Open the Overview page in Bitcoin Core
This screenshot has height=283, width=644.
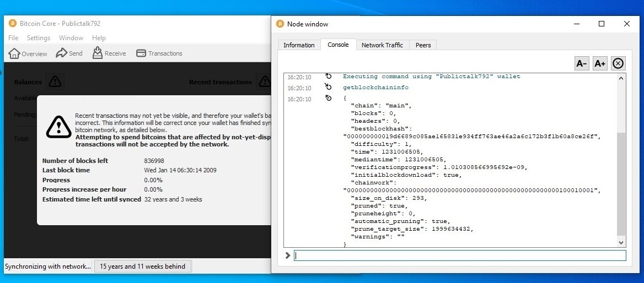coord(28,53)
